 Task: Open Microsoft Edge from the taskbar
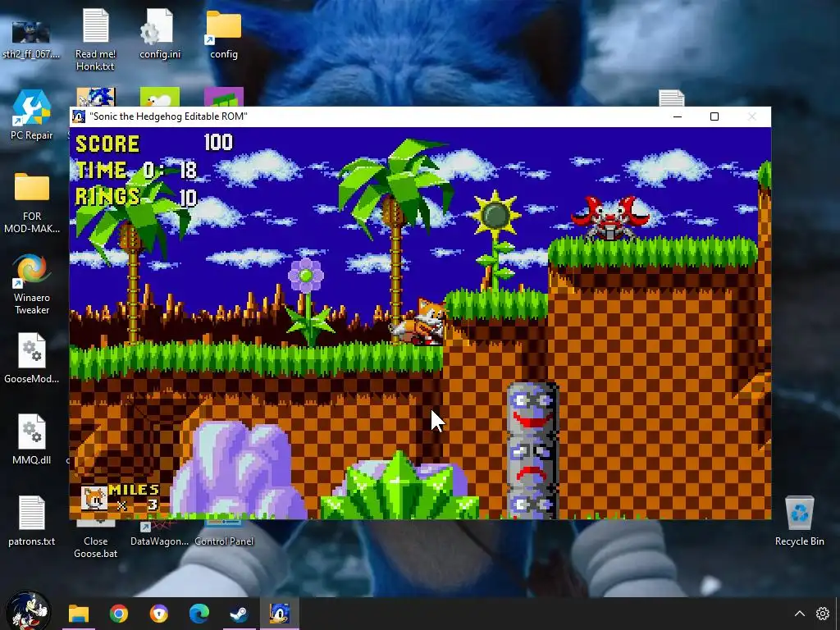tap(199, 614)
